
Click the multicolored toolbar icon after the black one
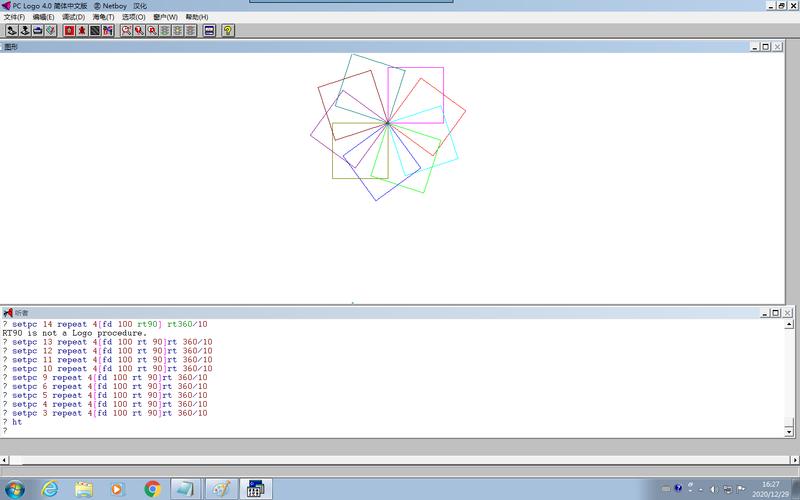[108, 31]
